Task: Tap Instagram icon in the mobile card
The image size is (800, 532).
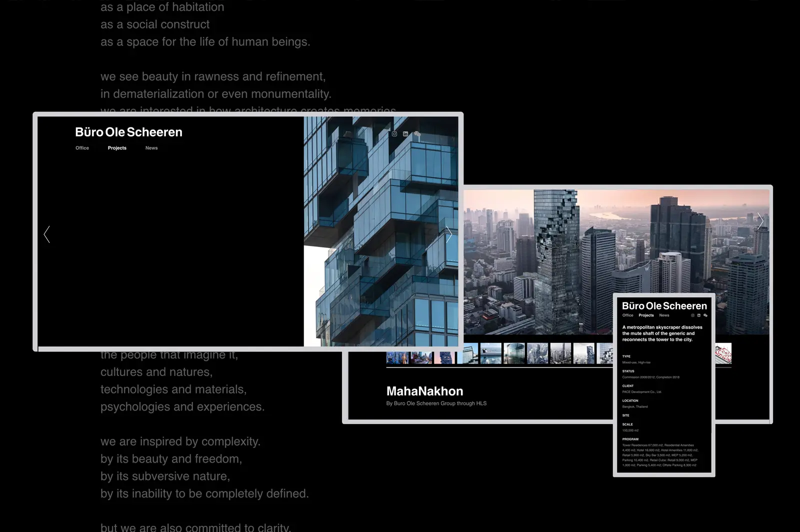Action: [x=693, y=315]
